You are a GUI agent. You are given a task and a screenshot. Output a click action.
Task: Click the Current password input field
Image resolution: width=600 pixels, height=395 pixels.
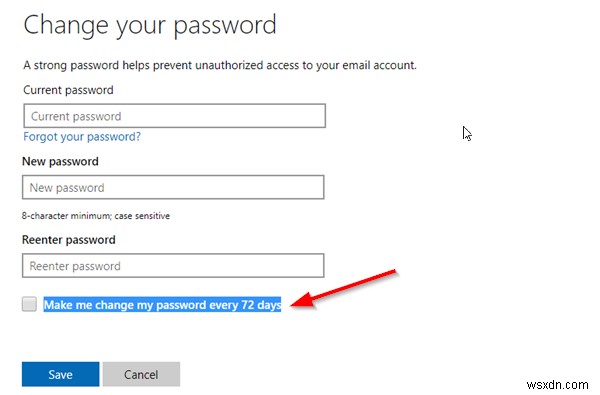(174, 116)
